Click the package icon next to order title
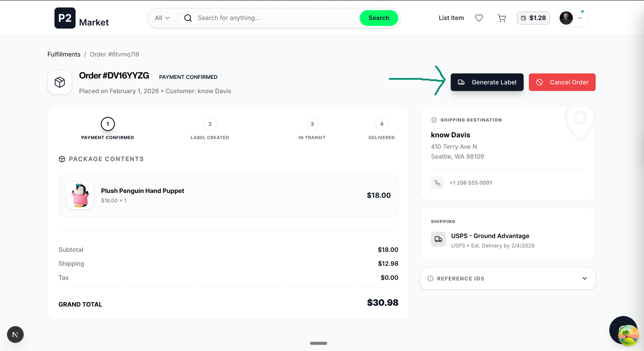Viewport: 644px width, 351px height. pyautogui.click(x=60, y=82)
